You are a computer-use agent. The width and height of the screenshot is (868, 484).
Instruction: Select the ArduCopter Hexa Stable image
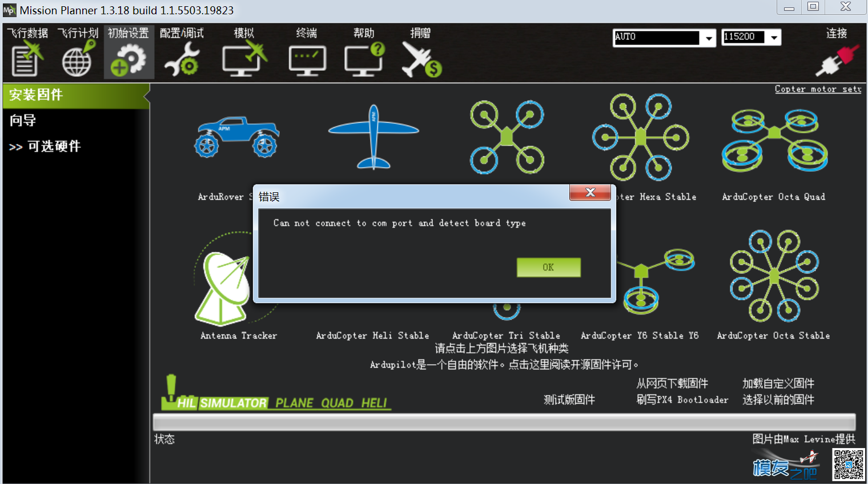click(640, 137)
